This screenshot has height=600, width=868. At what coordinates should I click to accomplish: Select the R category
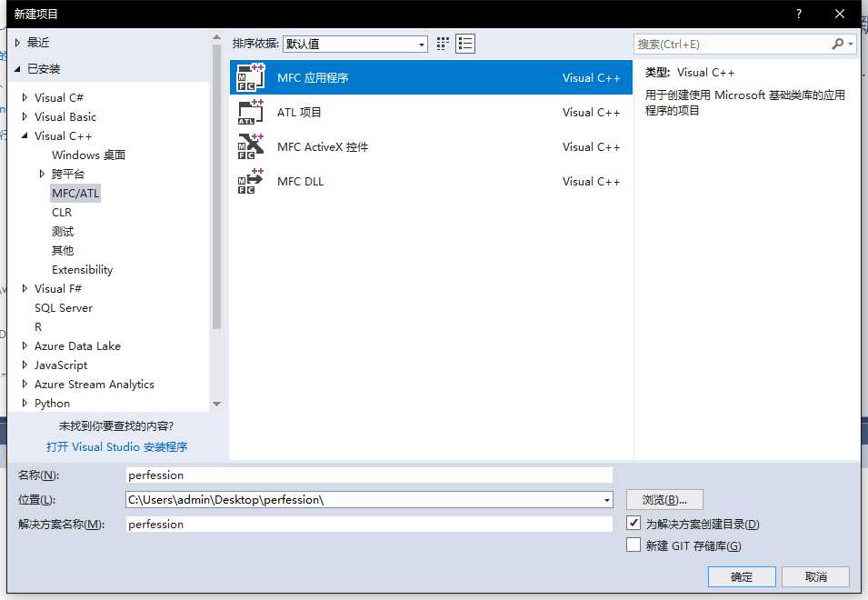coord(37,326)
